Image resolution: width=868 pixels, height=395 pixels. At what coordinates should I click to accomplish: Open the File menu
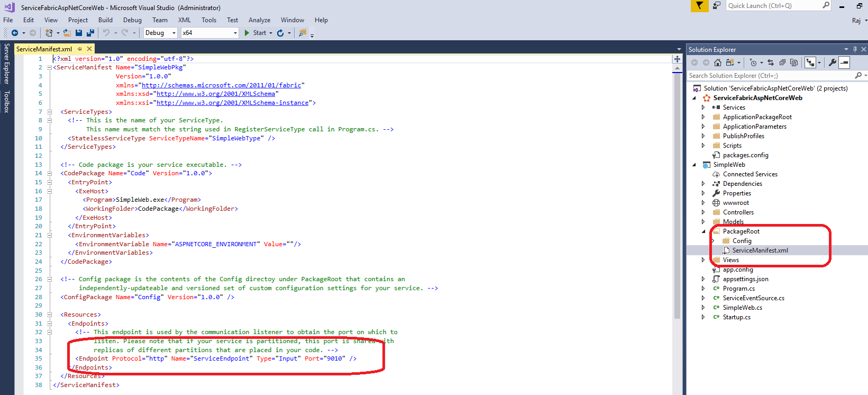point(8,20)
